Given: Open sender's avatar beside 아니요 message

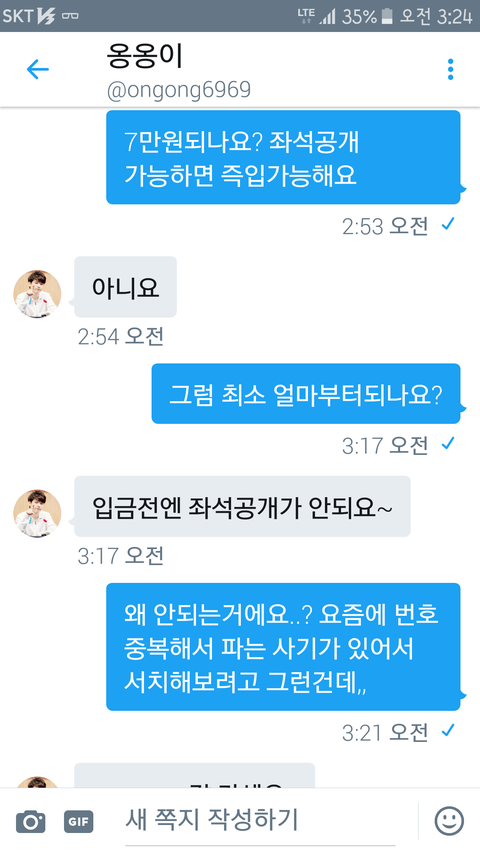Looking at the screenshot, I should tap(37, 294).
